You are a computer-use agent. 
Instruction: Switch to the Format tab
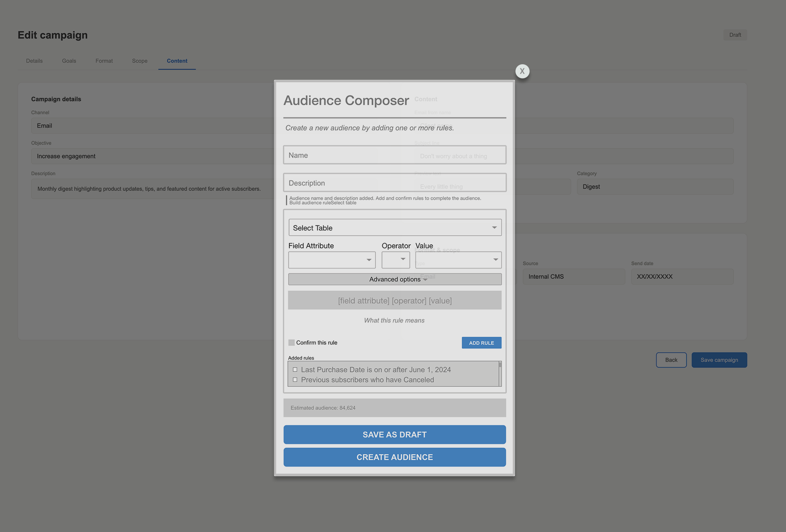(104, 61)
